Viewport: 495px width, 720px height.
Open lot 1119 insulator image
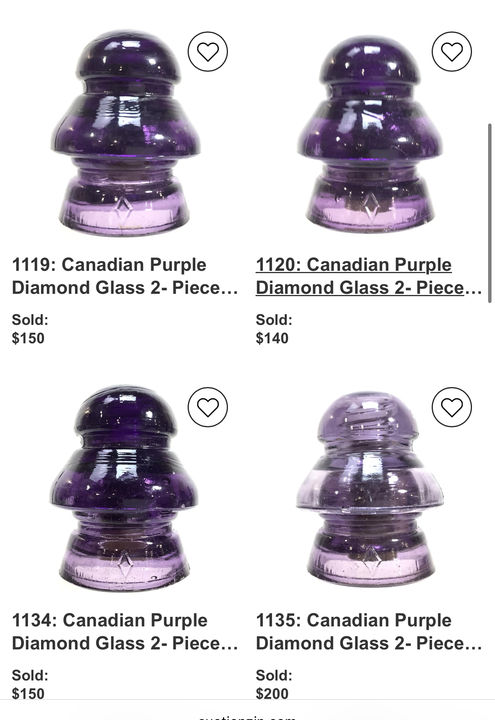pos(125,133)
